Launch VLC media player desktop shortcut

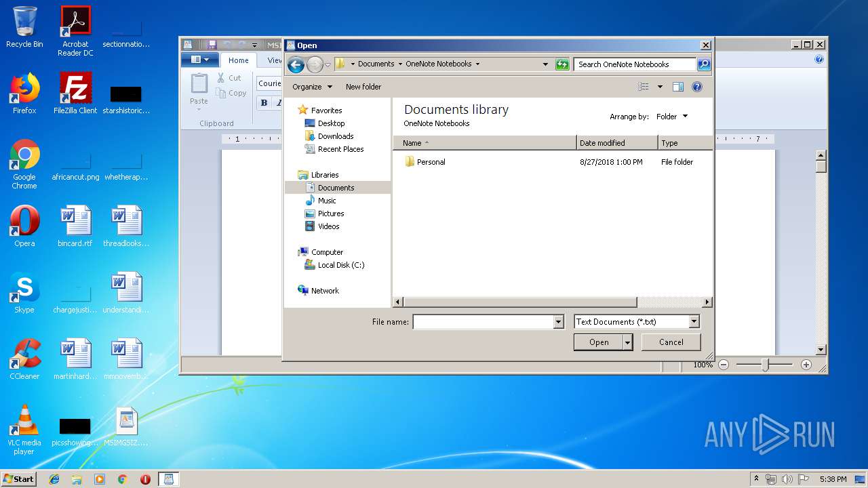click(x=24, y=430)
